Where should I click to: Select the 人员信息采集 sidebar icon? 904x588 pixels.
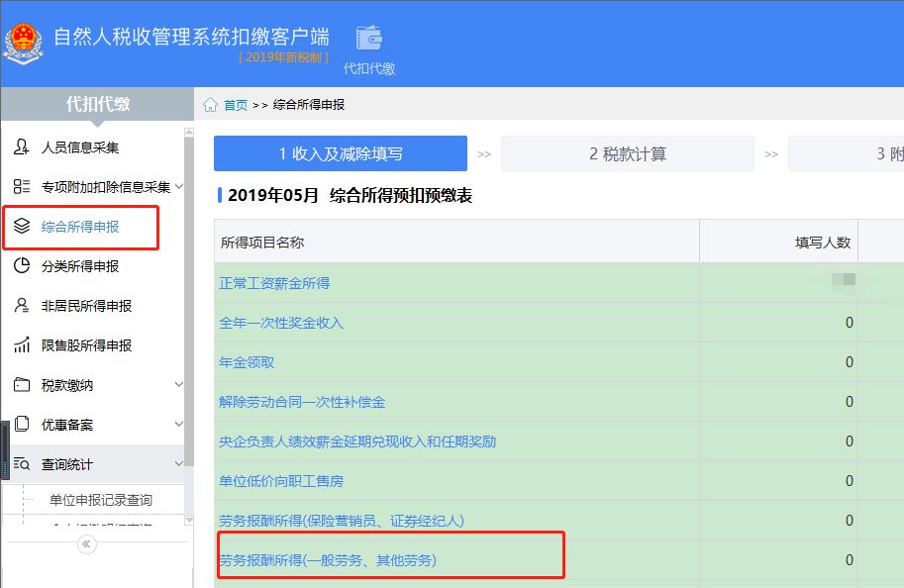(x=22, y=146)
